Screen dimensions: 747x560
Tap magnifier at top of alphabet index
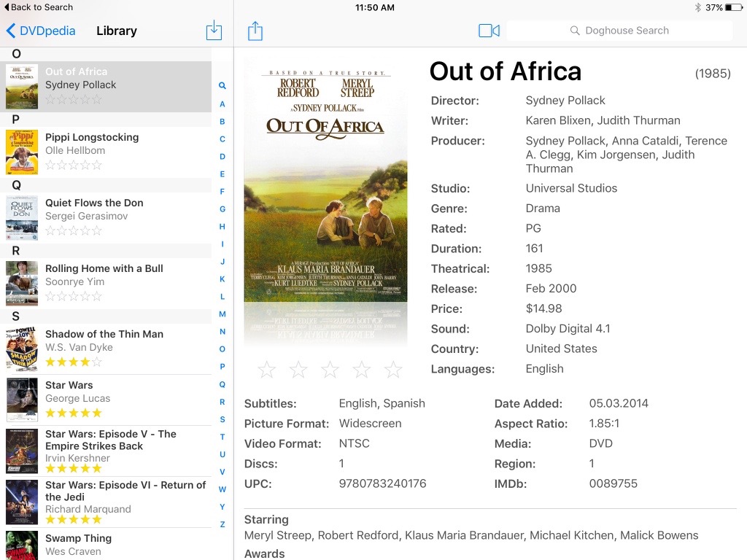pos(222,86)
